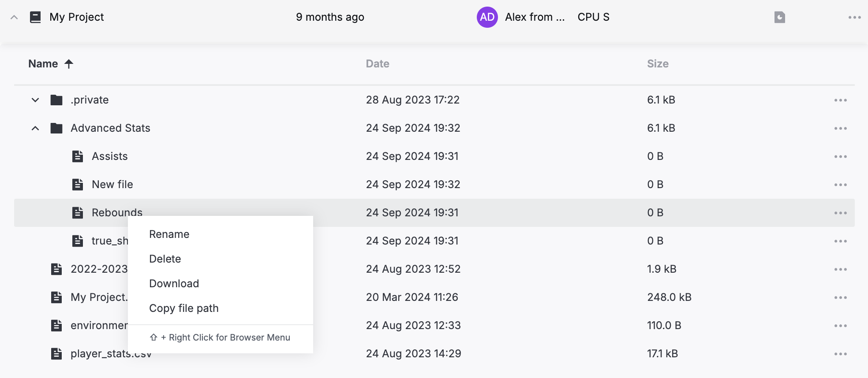Select Copy file path in context menu
Screen dimensions: 868x378
(x=183, y=308)
